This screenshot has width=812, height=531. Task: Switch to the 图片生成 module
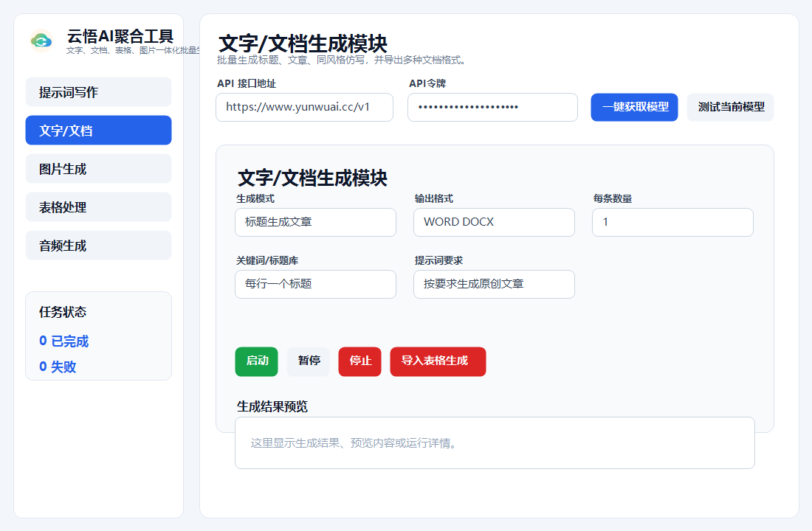point(98,169)
